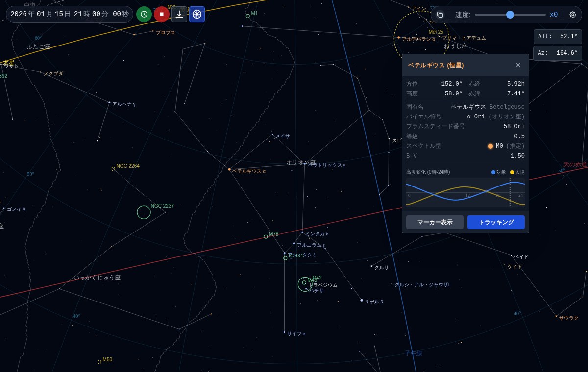Select the minute field before 分
This screenshot has width=588, height=372.
(96, 14)
